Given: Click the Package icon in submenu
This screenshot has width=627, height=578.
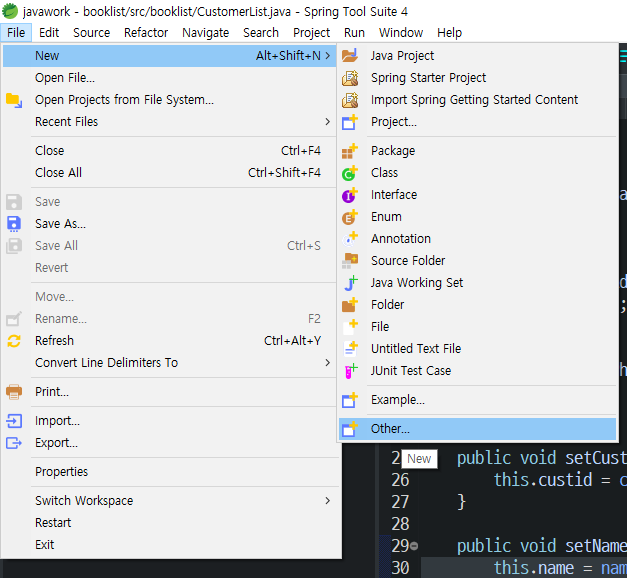Looking at the screenshot, I should tap(350, 151).
